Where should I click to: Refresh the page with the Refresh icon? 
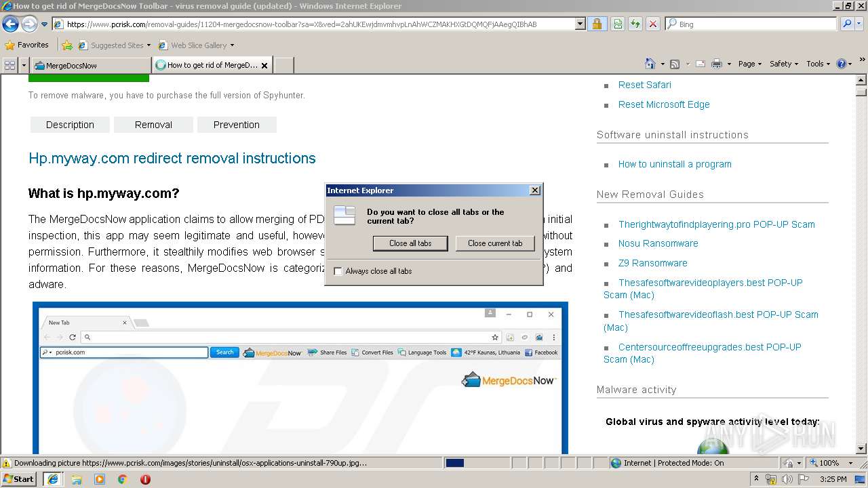click(x=635, y=24)
